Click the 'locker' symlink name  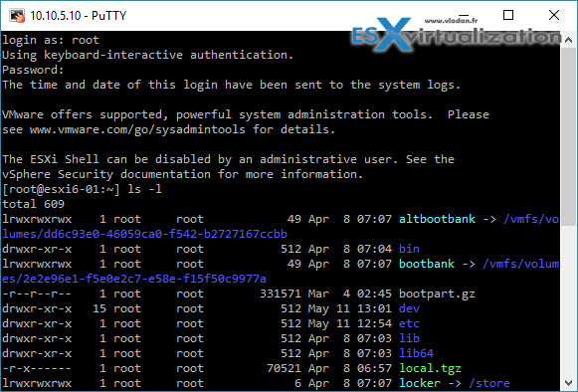tap(420, 383)
